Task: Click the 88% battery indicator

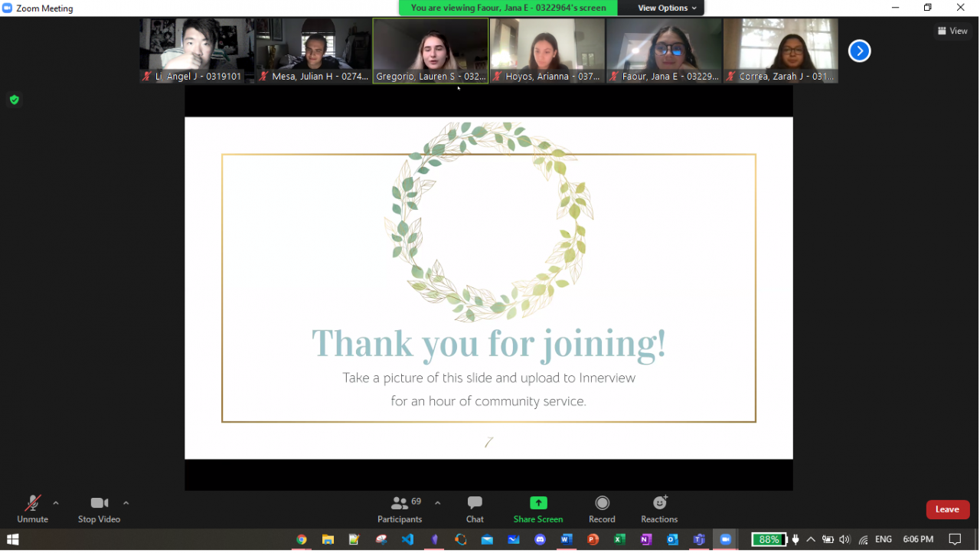Action: click(x=769, y=540)
